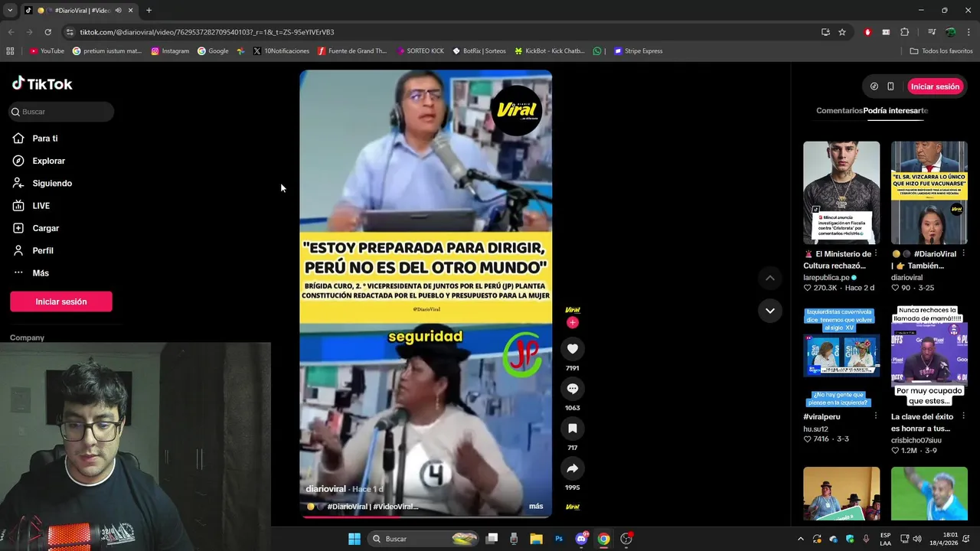The width and height of the screenshot is (980, 551).
Task: Click sidebar Iniciar sesión button
Action: [x=61, y=302]
